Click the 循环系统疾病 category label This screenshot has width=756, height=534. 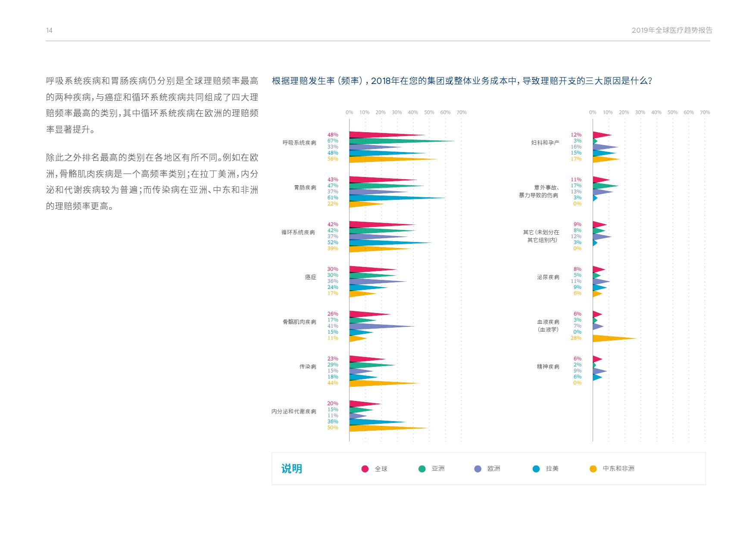[298, 233]
